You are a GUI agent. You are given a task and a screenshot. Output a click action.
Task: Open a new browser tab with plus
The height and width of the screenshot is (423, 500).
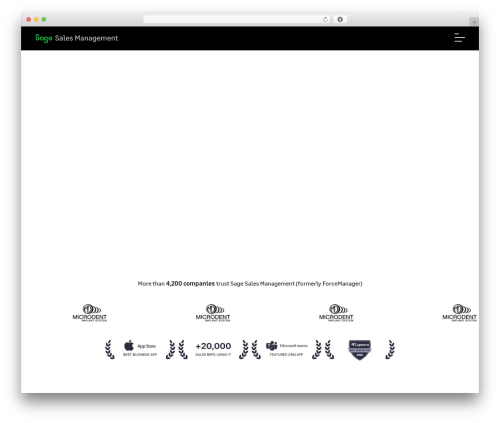pos(474,22)
